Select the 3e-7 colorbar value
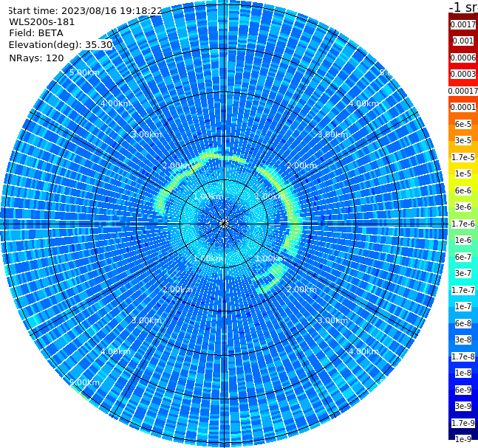This screenshot has width=478, height=448. [463, 273]
